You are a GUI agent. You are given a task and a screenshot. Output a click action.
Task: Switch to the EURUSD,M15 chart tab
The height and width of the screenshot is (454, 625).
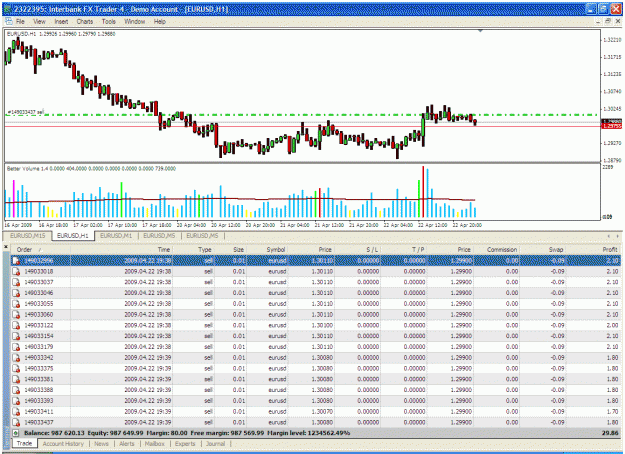click(28, 236)
